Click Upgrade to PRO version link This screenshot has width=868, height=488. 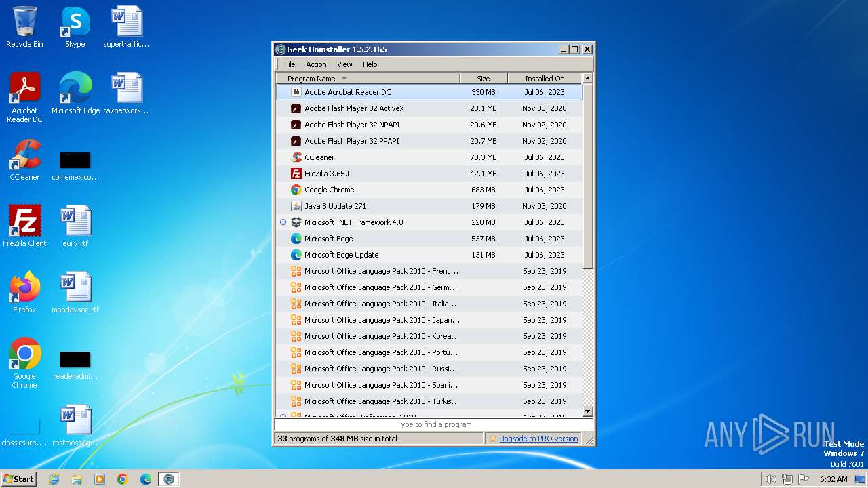[538, 439]
